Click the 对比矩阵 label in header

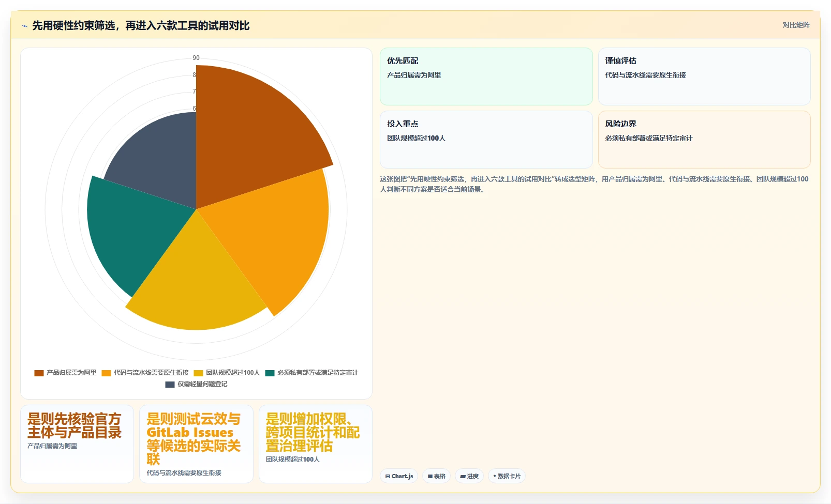(796, 25)
